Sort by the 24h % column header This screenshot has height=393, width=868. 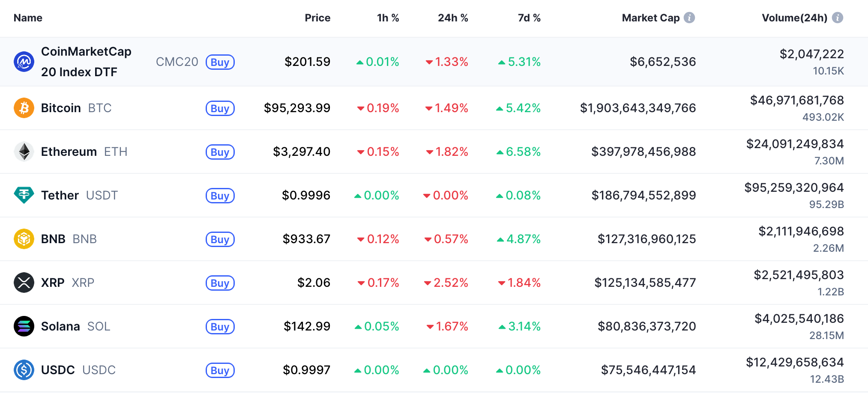pos(453,18)
